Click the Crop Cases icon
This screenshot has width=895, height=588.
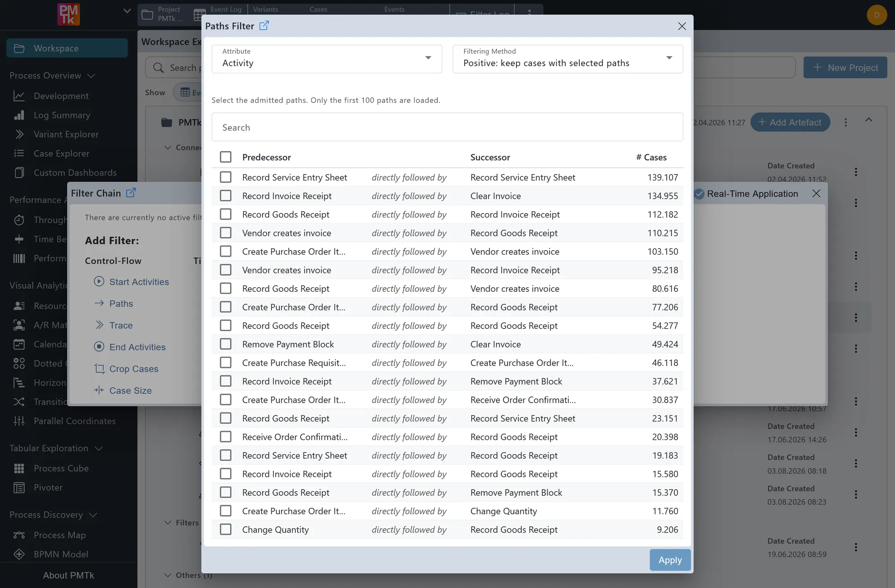point(99,369)
